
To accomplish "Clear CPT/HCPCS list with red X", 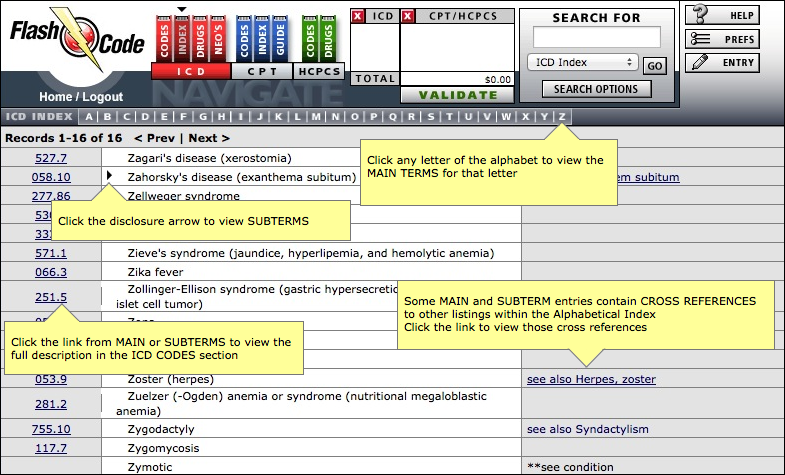I will [x=408, y=16].
